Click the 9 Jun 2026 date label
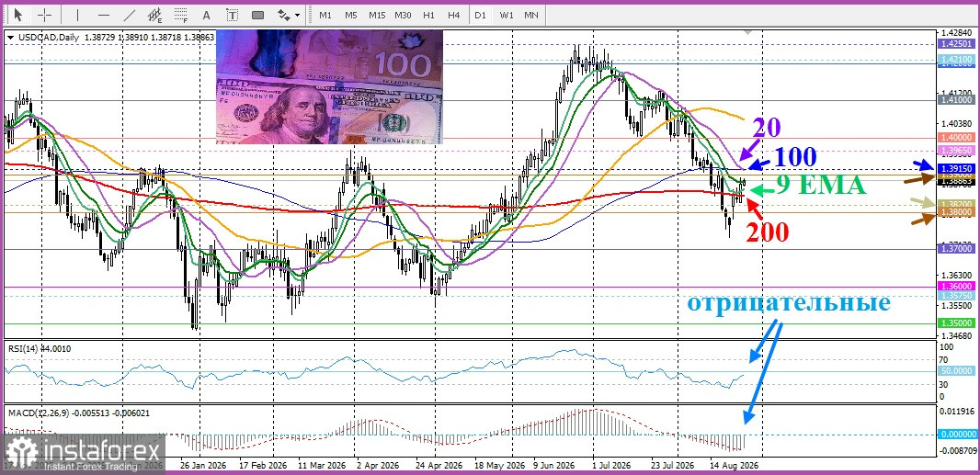980x475 pixels. pos(554,466)
